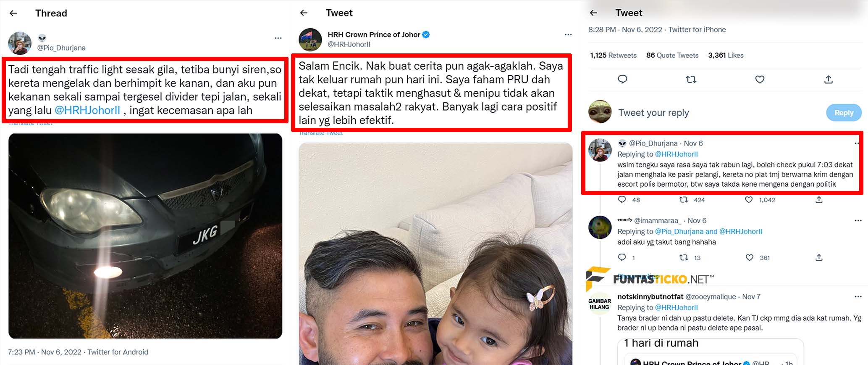Image resolution: width=868 pixels, height=365 pixels.
Task: Open the 86 Quote Tweets list
Action: [672, 55]
